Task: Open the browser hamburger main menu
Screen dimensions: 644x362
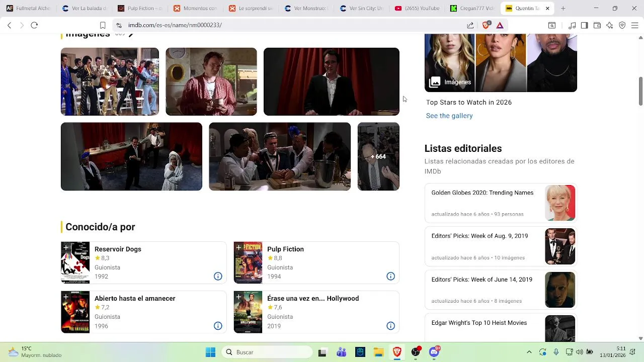Action: coord(634,25)
